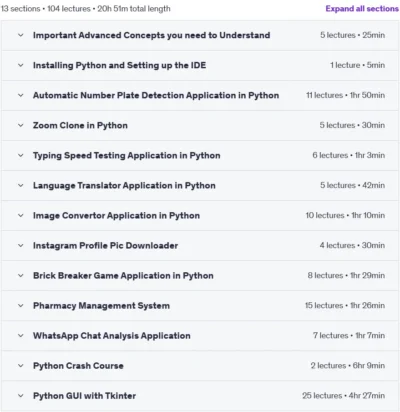The image size is (400, 412).
Task: Open chevron for Instagram Profile Pic Downloader
Action: [21, 245]
